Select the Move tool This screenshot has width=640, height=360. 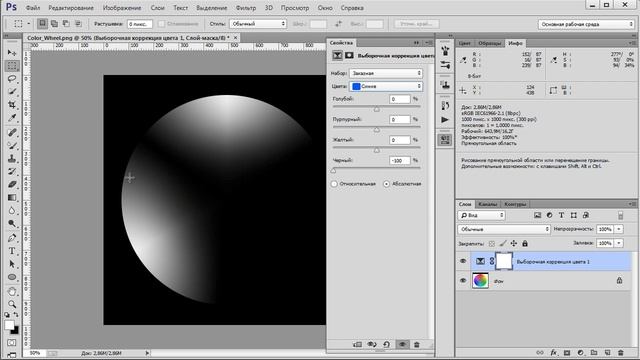[x=12, y=53]
